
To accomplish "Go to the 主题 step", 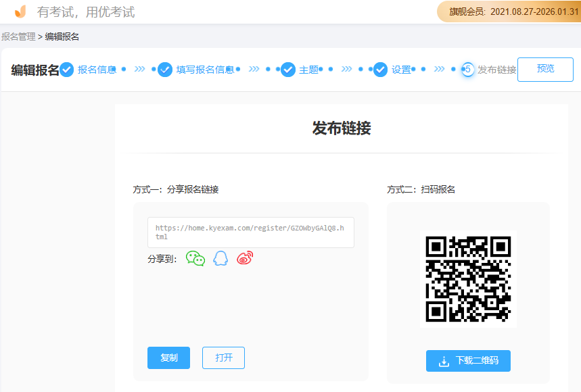I will pos(308,70).
